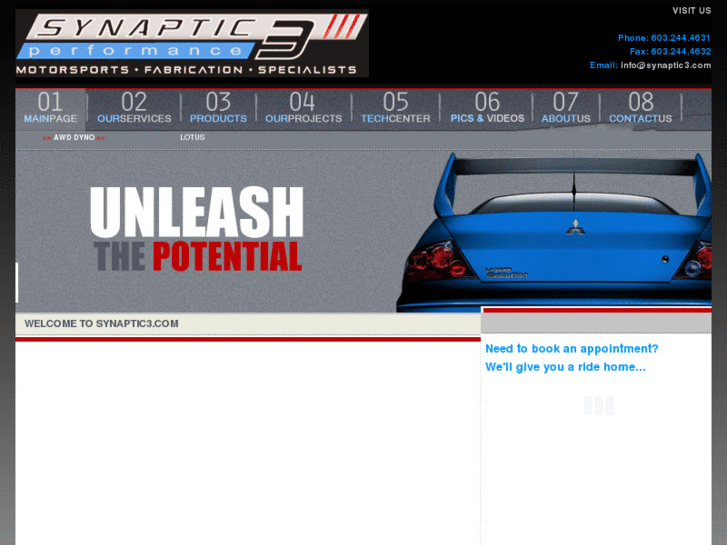Go to 02 Our Services
This screenshot has height=545, width=727.
[134, 109]
